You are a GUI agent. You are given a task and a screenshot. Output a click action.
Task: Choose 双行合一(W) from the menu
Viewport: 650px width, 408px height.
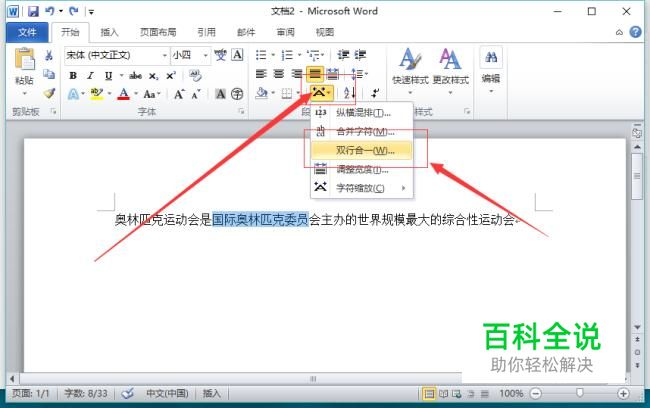click(x=362, y=150)
